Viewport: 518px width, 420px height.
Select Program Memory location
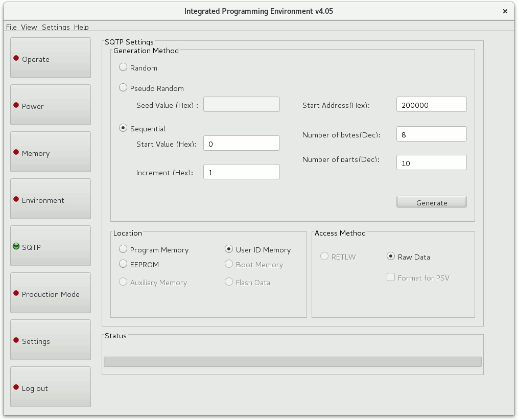123,249
